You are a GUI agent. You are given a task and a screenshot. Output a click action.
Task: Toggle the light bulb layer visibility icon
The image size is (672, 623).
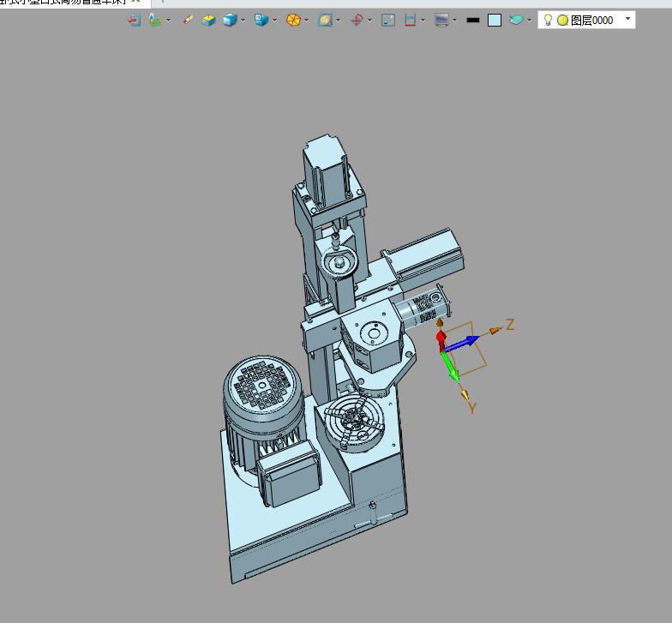(548, 20)
